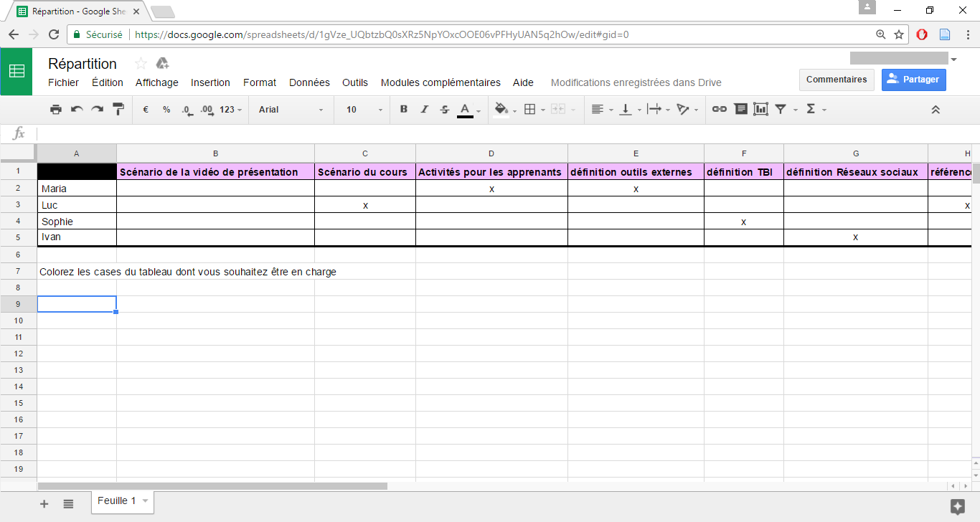This screenshot has width=980, height=522.
Task: Redo the last action
Action: tap(98, 110)
